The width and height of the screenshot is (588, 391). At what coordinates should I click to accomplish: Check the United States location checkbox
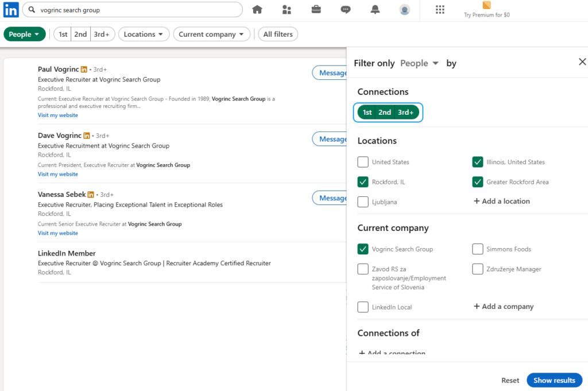click(363, 162)
